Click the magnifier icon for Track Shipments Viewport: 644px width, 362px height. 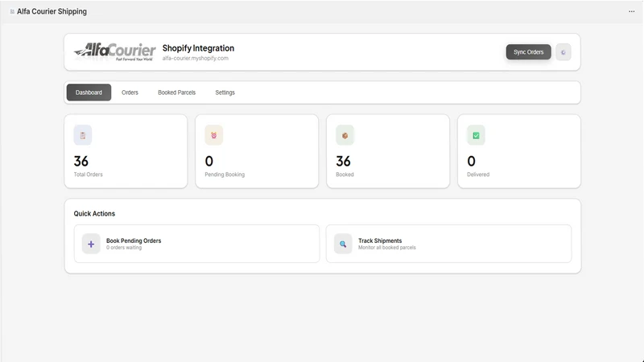click(343, 244)
